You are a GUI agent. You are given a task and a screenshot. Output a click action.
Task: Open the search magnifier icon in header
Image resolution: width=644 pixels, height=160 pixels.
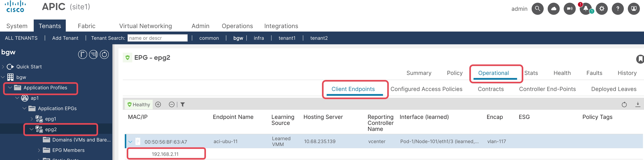[x=537, y=9]
